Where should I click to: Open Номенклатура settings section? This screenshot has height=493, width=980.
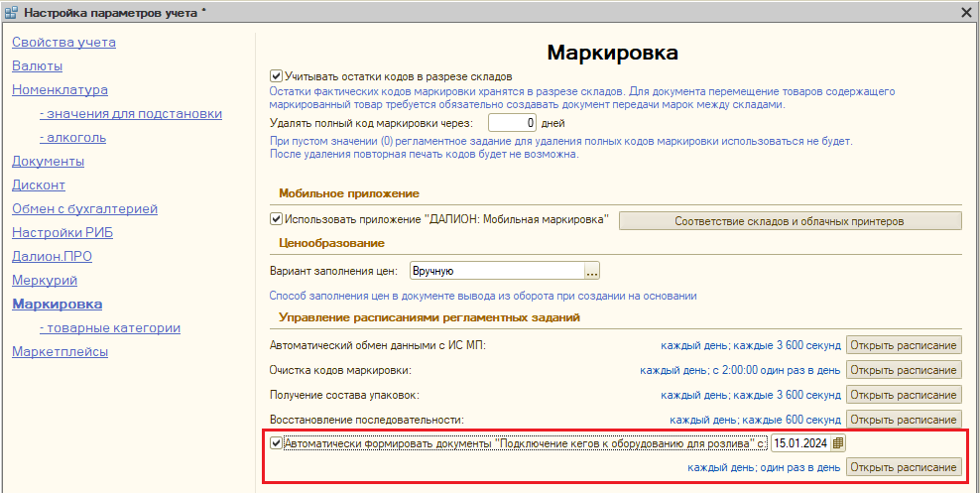click(x=60, y=89)
